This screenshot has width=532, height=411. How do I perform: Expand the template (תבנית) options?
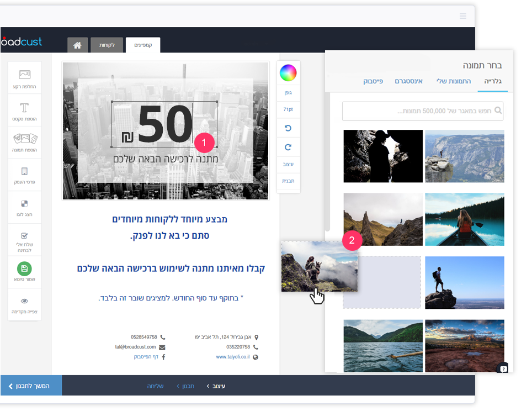coord(288,181)
